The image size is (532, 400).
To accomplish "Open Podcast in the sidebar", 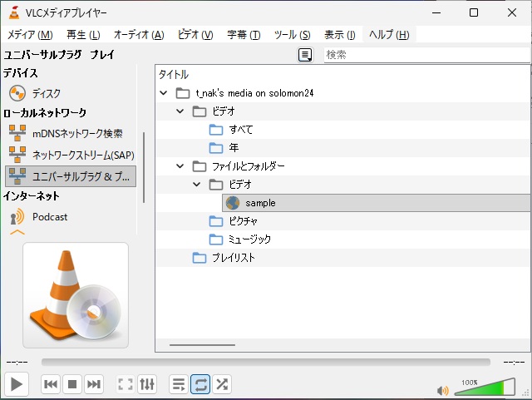I will click(x=50, y=217).
